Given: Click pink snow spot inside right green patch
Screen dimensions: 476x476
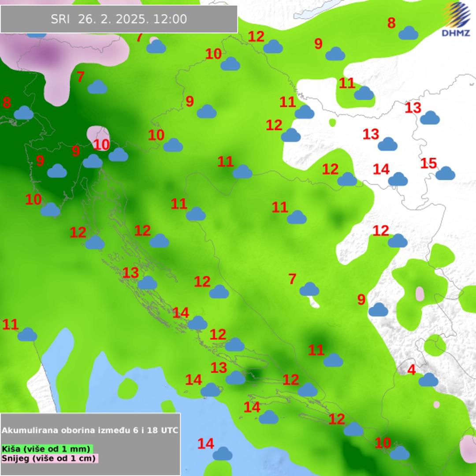Looking at the screenshot, I should 420,293.
